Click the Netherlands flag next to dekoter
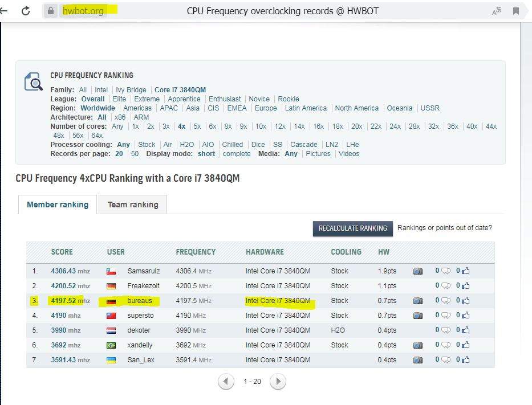532x405 pixels. click(111, 330)
